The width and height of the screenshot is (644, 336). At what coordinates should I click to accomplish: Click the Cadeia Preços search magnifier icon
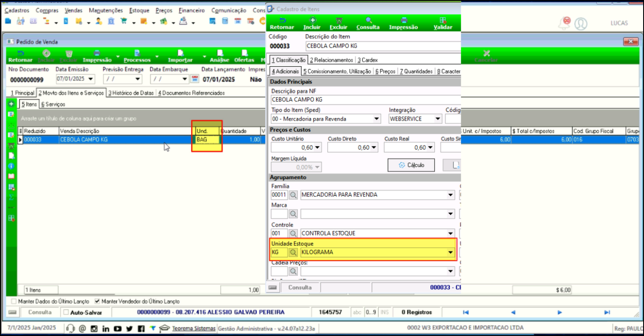[x=293, y=271]
